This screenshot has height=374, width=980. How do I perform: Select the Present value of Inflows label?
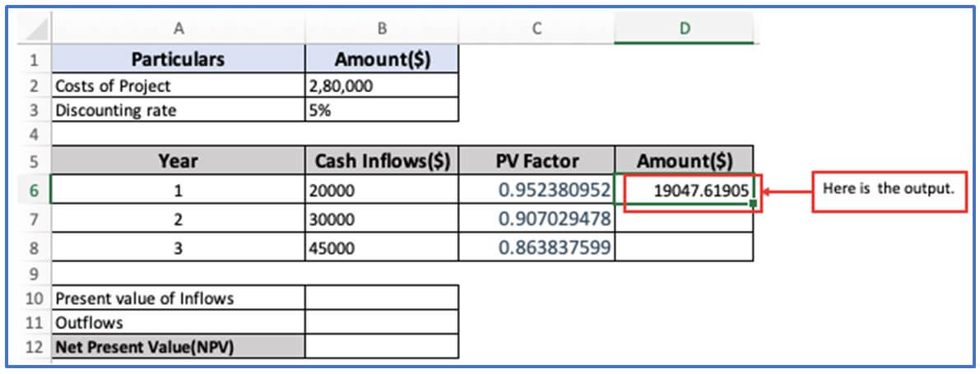point(178,298)
